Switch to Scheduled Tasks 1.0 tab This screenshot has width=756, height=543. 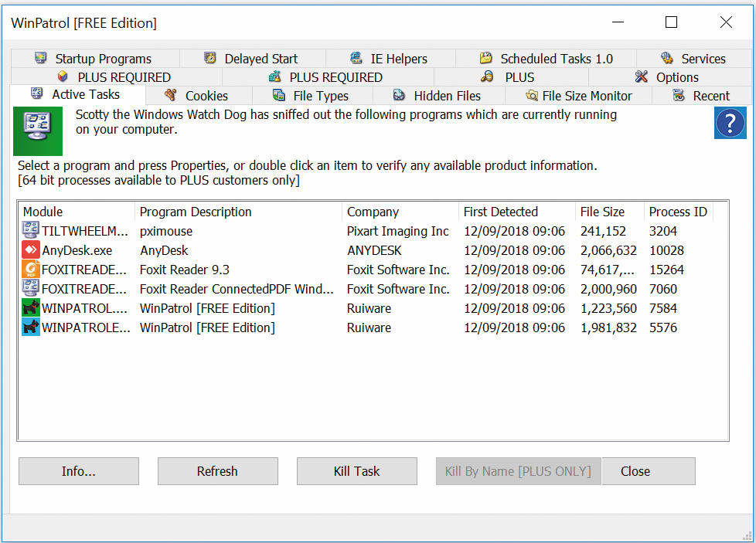(546, 58)
